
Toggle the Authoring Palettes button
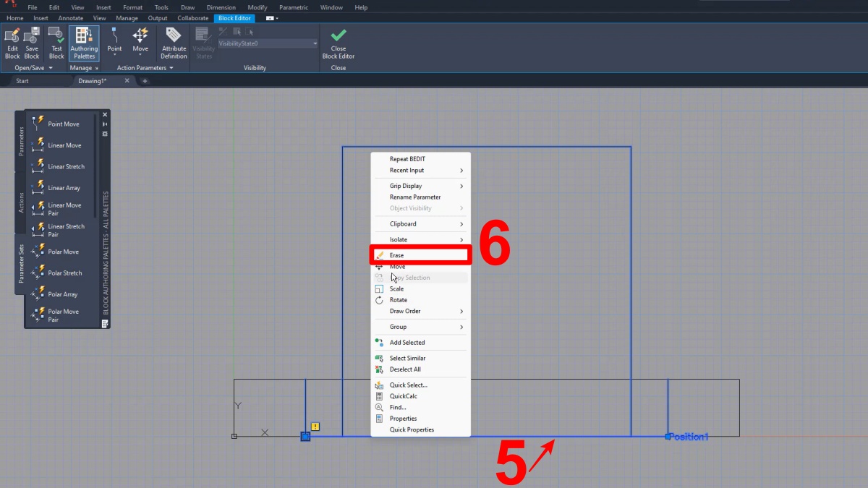point(84,42)
